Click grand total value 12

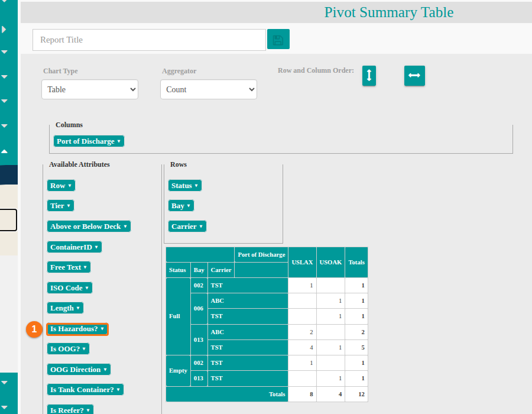click(356, 394)
